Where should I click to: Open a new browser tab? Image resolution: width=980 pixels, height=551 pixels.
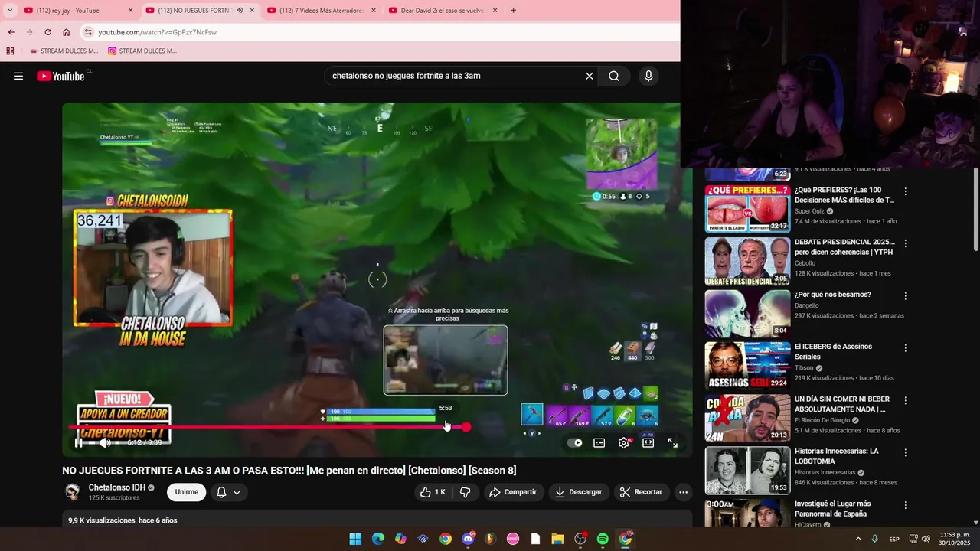[x=513, y=11]
